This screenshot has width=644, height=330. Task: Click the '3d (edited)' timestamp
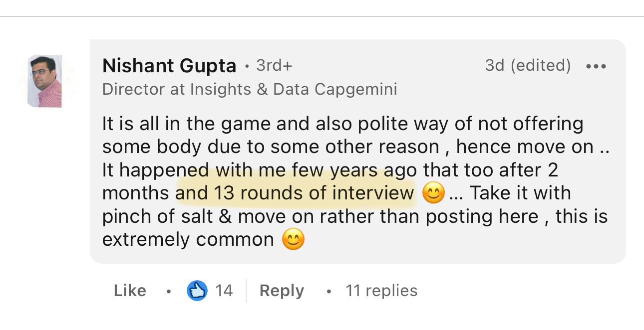point(528,65)
